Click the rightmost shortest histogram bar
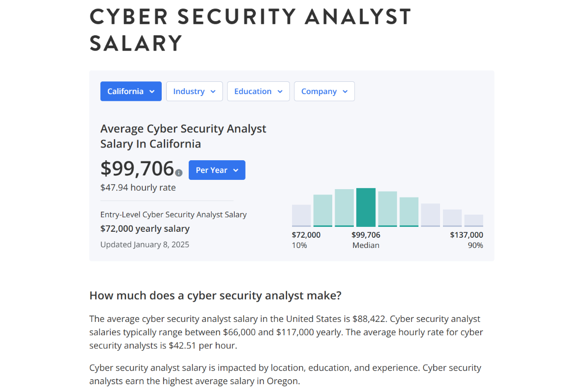Screen dimensions: 588x392 click(474, 220)
